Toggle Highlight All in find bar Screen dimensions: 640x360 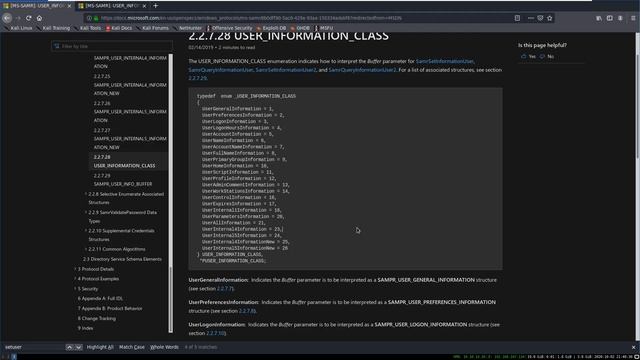pos(100,347)
